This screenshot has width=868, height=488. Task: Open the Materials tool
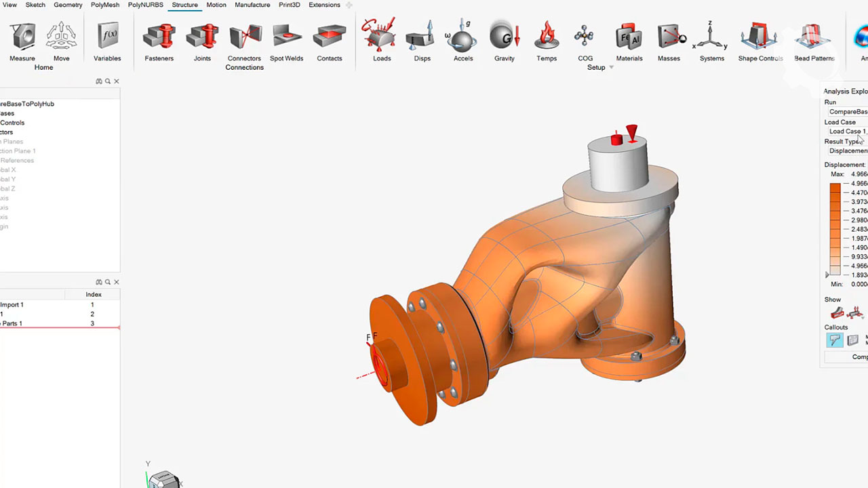(x=629, y=37)
